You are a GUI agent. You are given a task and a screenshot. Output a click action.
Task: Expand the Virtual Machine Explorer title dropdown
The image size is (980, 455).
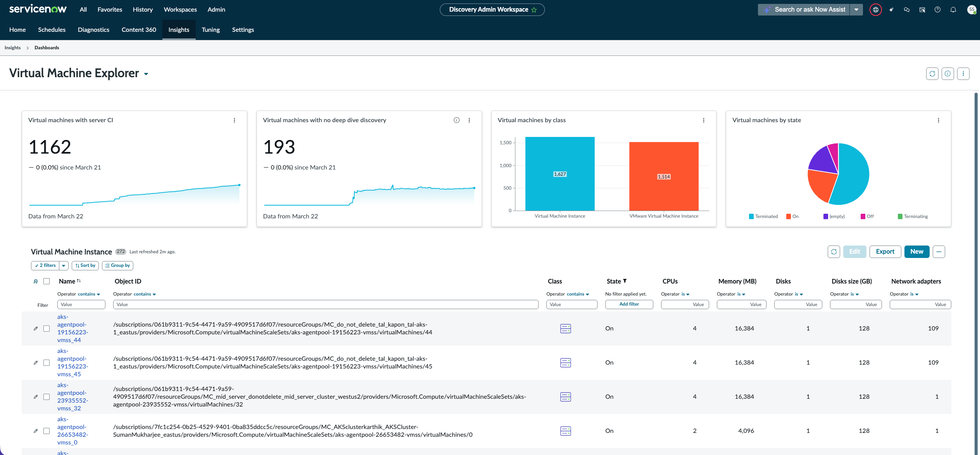click(x=146, y=74)
